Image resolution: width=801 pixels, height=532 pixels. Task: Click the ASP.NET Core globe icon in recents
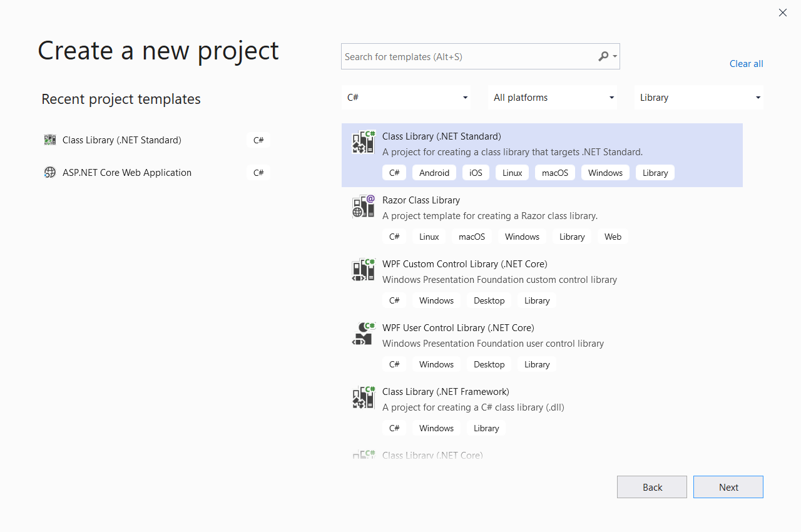click(50, 172)
